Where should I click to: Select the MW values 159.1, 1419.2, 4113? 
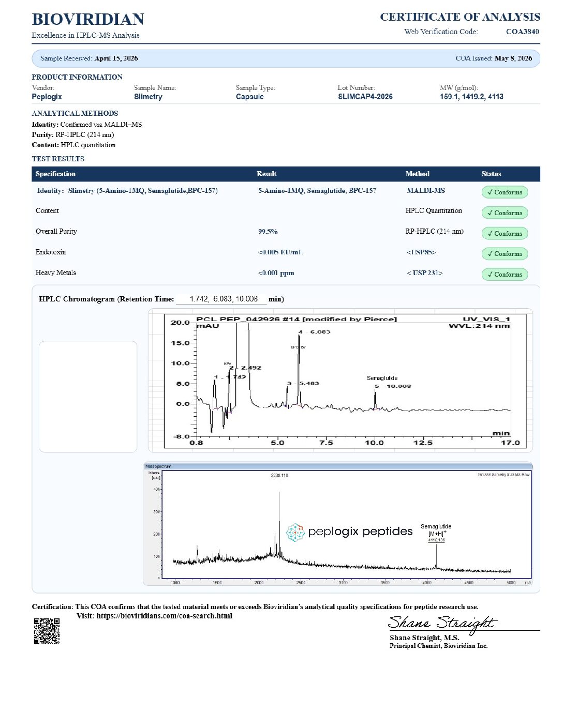[x=471, y=97]
